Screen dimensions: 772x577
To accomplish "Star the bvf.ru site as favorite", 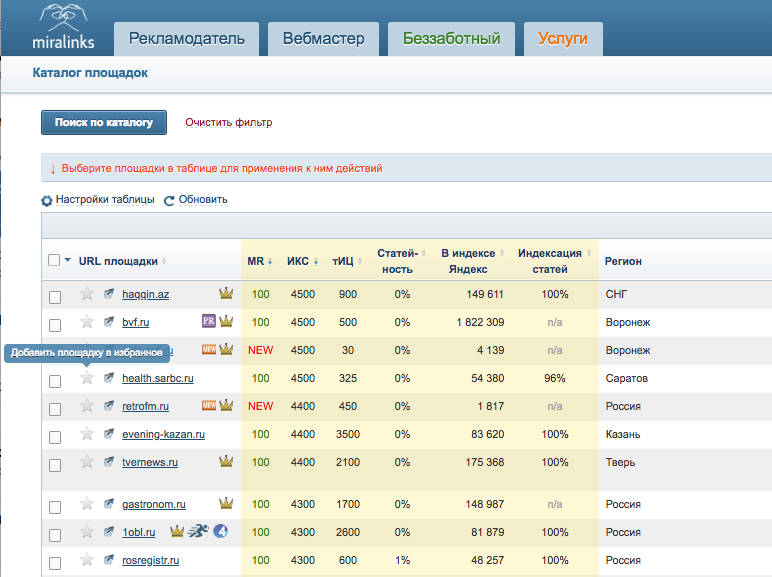I will [x=87, y=322].
